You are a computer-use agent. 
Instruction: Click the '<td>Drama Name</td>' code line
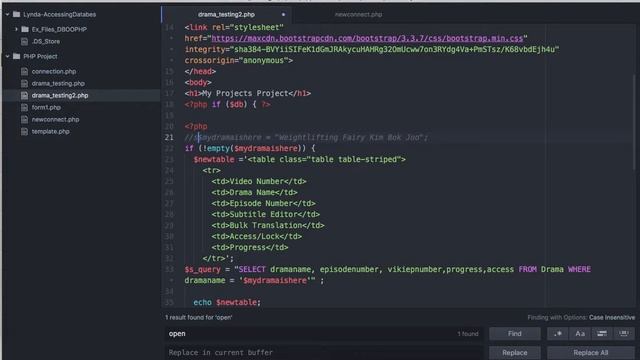254,192
